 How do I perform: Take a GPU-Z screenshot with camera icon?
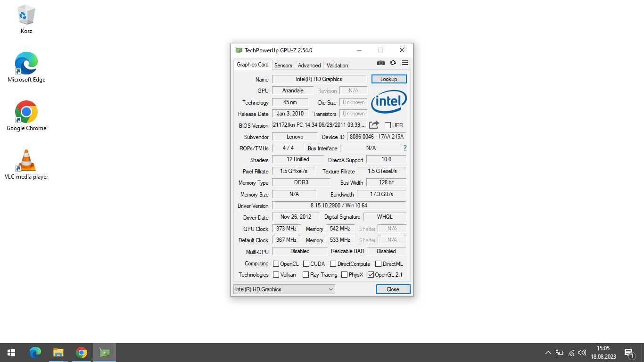tap(381, 63)
